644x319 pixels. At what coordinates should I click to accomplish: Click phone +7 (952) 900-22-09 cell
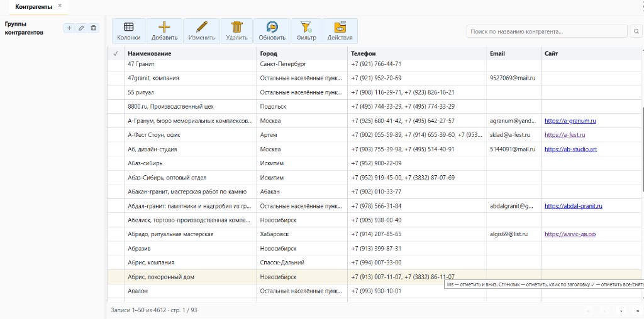tap(417, 163)
